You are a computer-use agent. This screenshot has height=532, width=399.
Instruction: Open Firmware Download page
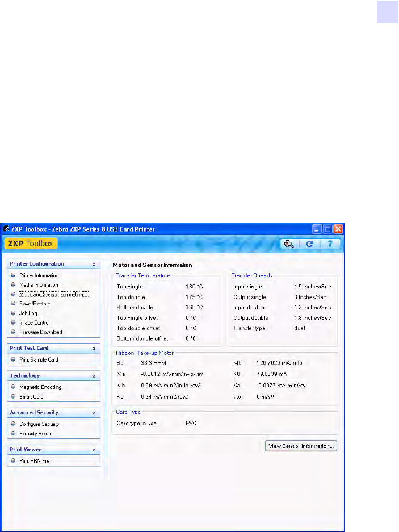point(41,332)
